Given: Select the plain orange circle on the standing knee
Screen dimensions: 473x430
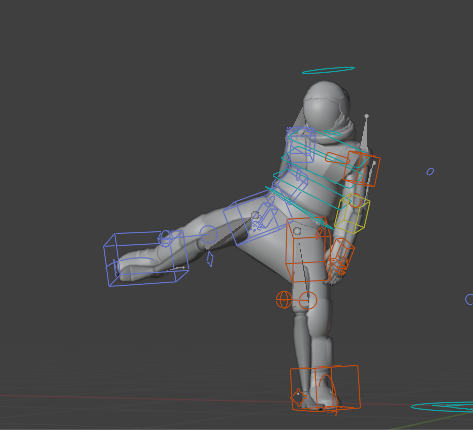Looking at the screenshot, I should tap(308, 300).
